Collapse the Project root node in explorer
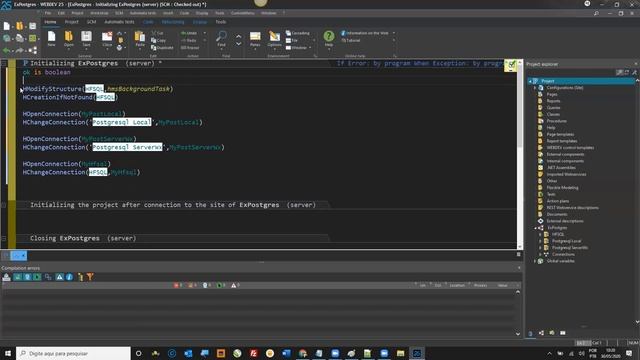The width and height of the screenshot is (640, 360). (530, 81)
